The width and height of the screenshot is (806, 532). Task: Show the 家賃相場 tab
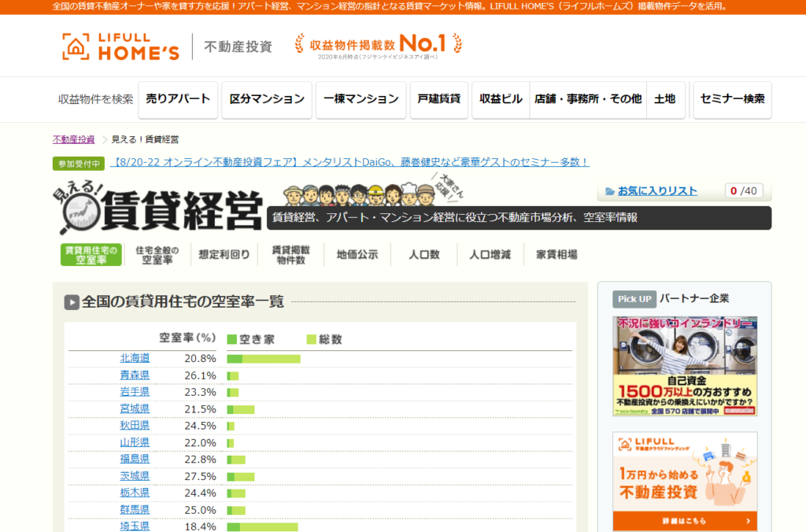556,255
